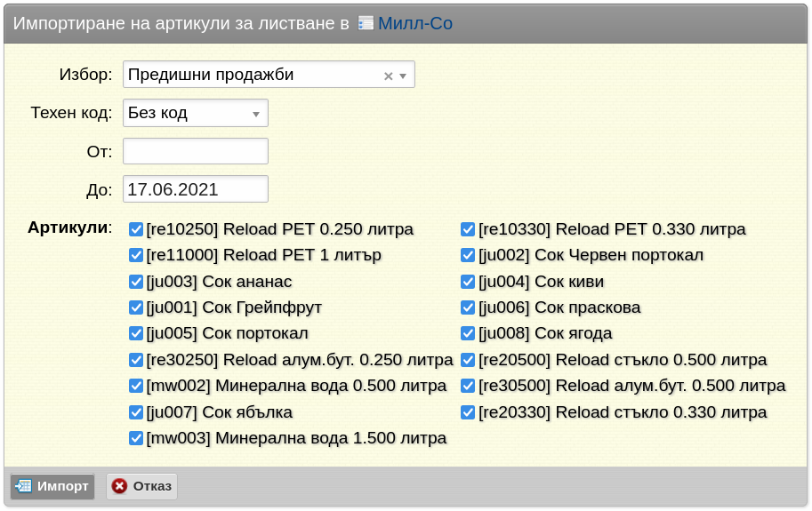812x511 pixels.
Task: Uncheck [ju004] Сок киви
Action: click(468, 282)
